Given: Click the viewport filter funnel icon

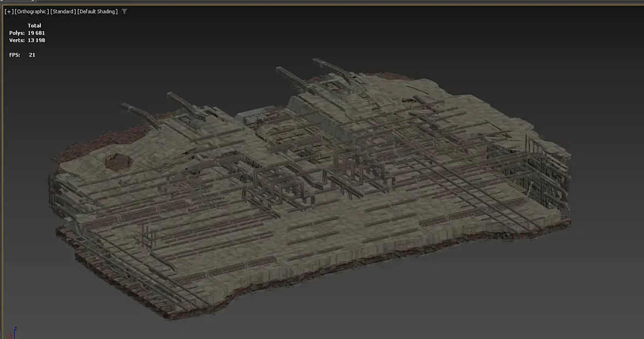Looking at the screenshot, I should point(124,11).
